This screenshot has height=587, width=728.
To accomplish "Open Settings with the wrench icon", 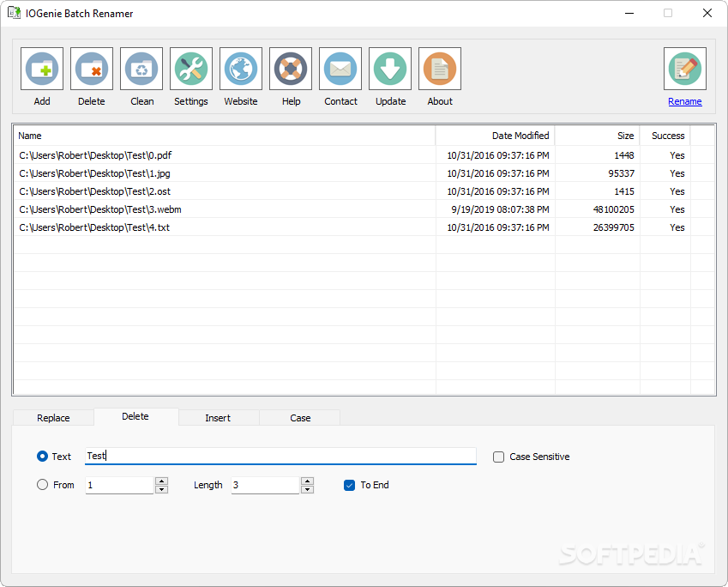I will (x=191, y=69).
